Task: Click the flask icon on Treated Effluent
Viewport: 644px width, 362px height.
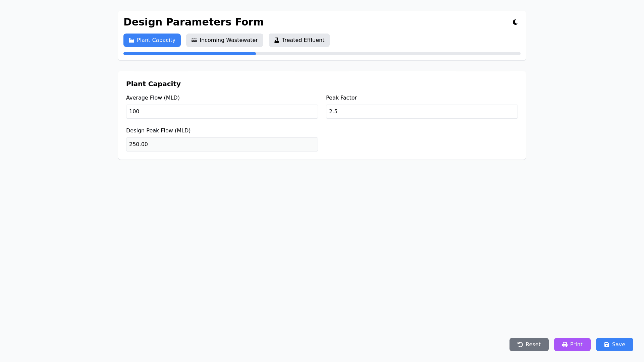Action: (277, 40)
